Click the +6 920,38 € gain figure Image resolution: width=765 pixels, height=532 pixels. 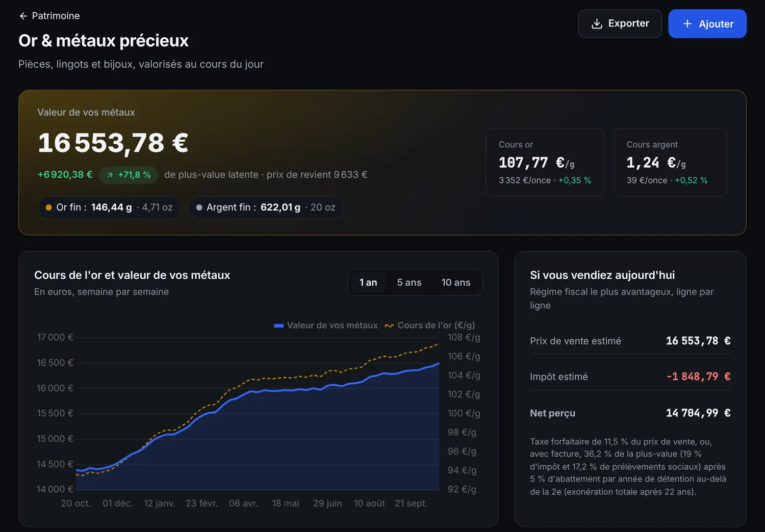[65, 175]
